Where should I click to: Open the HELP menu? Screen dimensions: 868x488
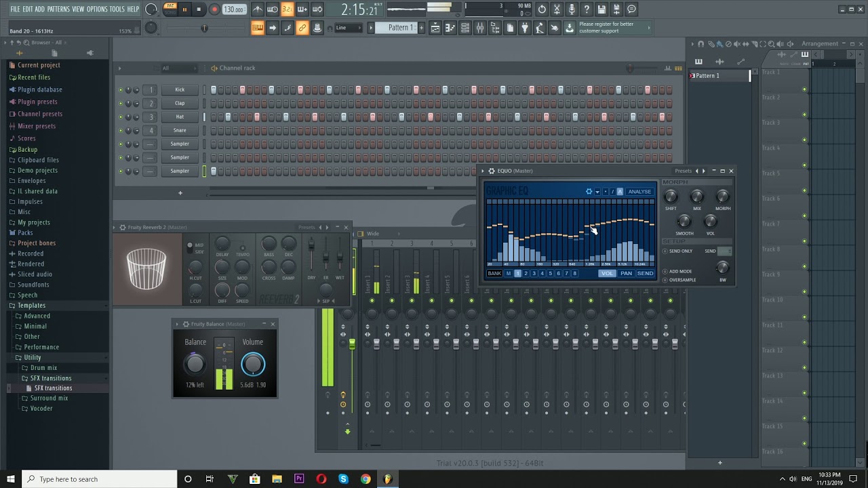(133, 9)
